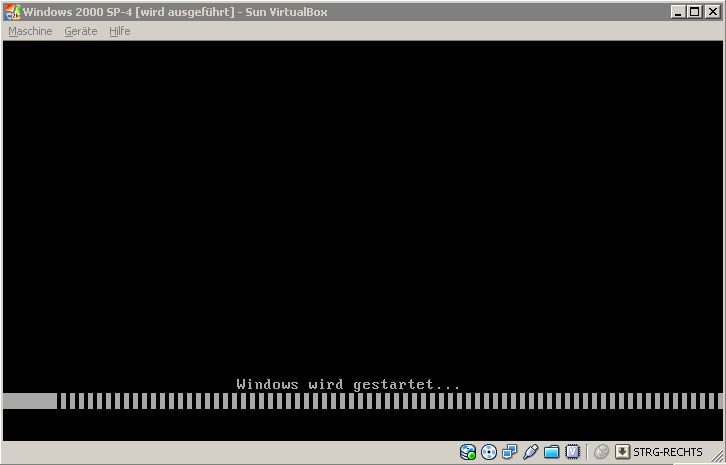The height and width of the screenshot is (465, 726).
Task: Click the VirtualBox icon in the title bar
Action: tap(11, 12)
